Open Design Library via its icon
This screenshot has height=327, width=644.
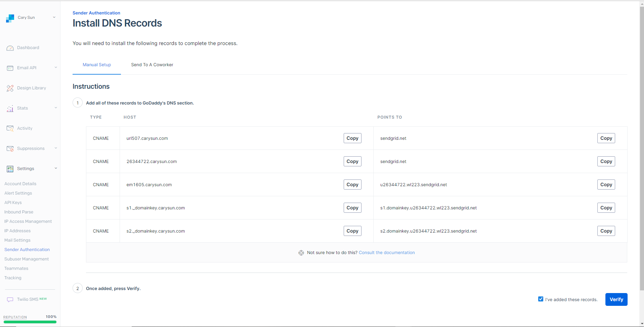click(10, 88)
